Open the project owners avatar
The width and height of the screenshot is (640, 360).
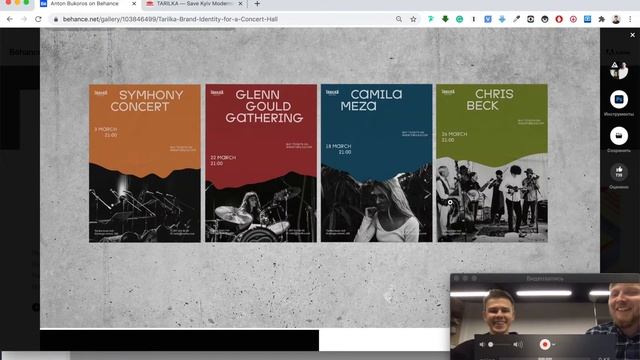(x=619, y=70)
